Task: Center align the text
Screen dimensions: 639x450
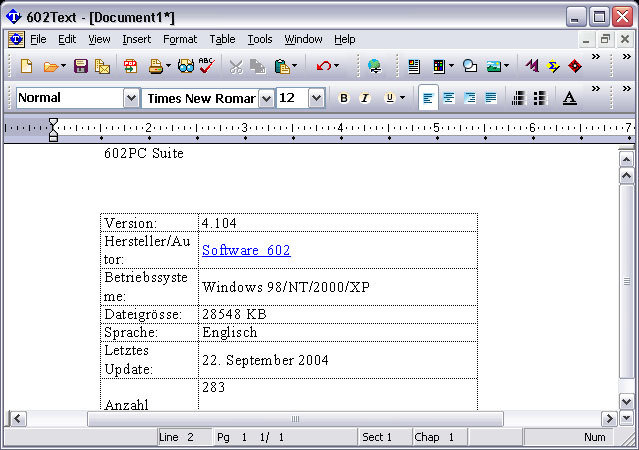Action: [449, 98]
